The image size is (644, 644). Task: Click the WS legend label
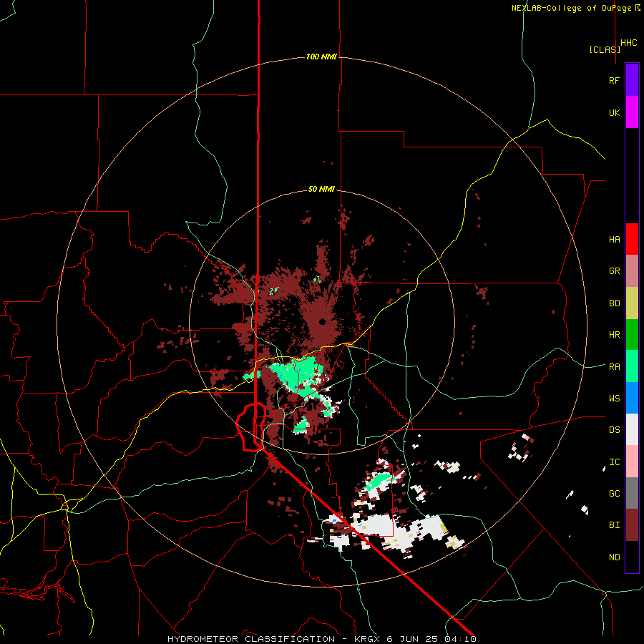click(x=614, y=398)
